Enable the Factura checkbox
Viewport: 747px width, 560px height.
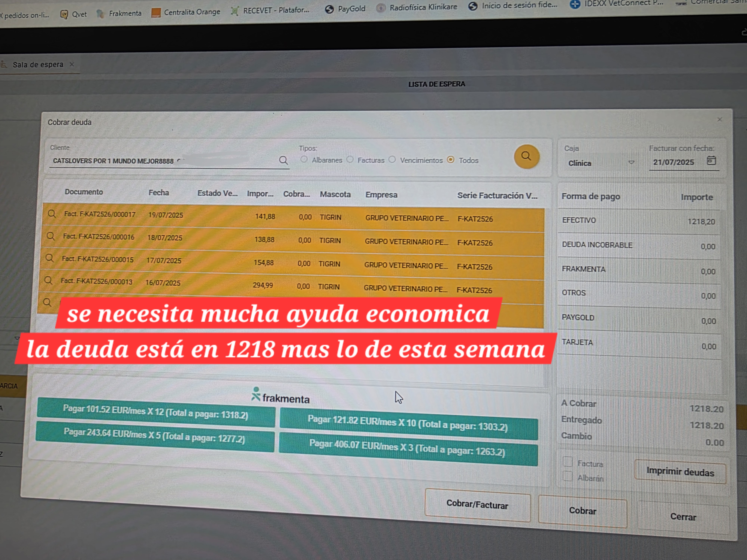568,462
